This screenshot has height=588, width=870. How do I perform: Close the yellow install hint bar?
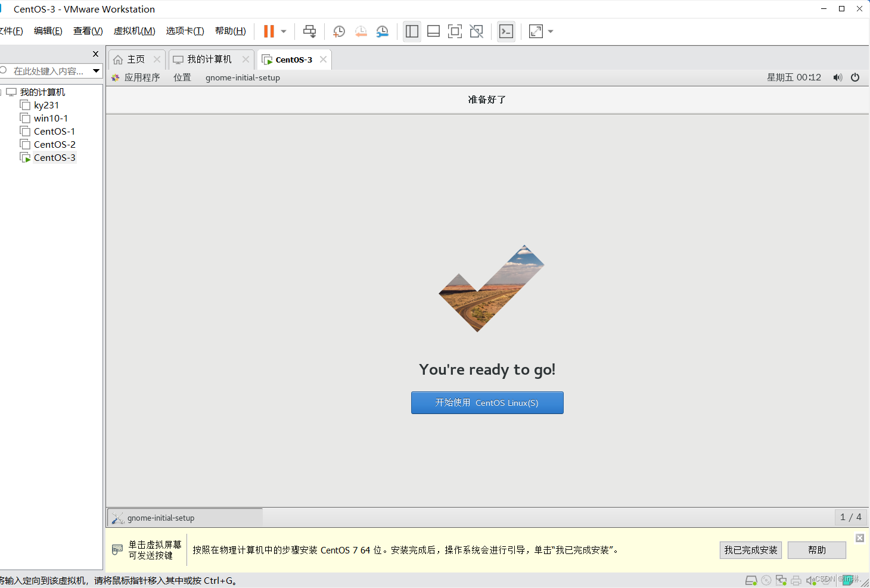point(860,538)
